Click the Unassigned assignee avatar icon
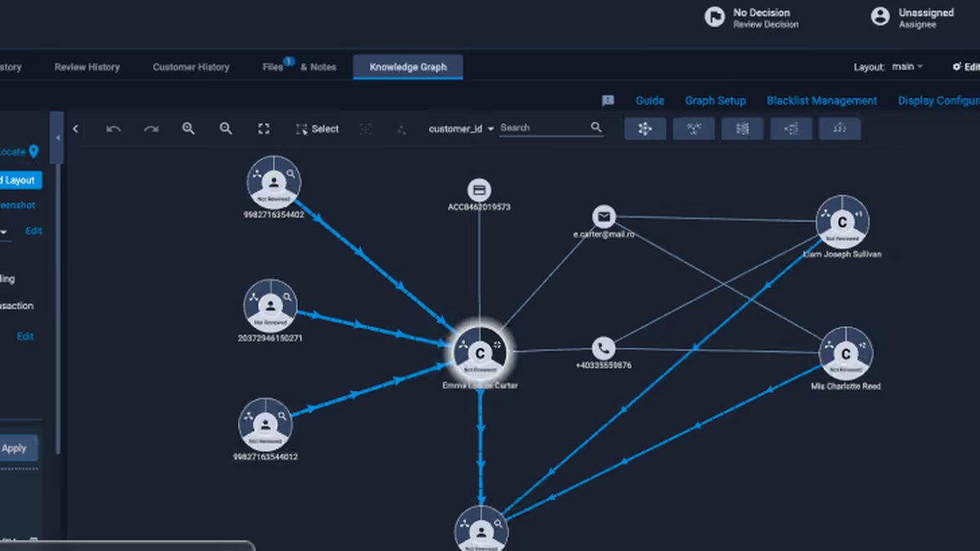The image size is (980, 551). [880, 17]
